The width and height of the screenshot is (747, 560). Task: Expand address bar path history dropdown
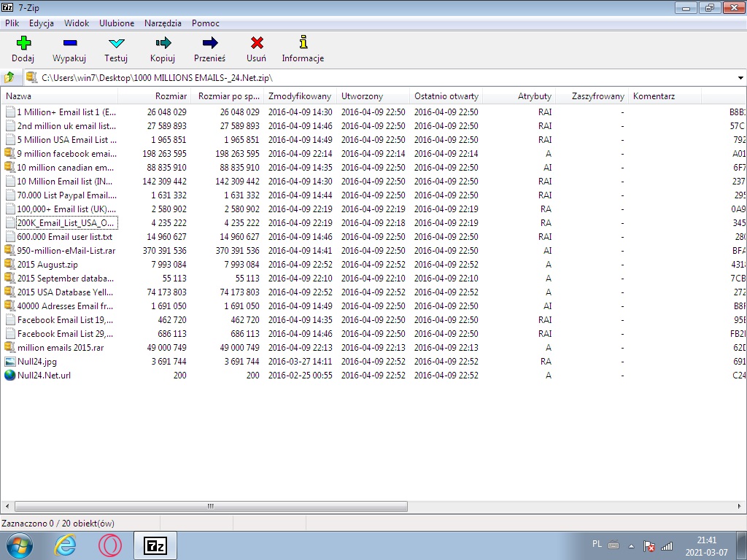740,77
